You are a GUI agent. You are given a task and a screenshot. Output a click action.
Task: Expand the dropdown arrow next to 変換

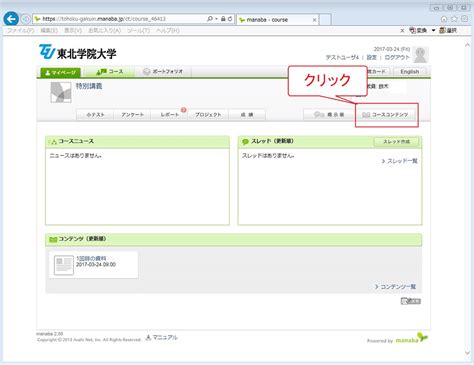click(x=433, y=30)
